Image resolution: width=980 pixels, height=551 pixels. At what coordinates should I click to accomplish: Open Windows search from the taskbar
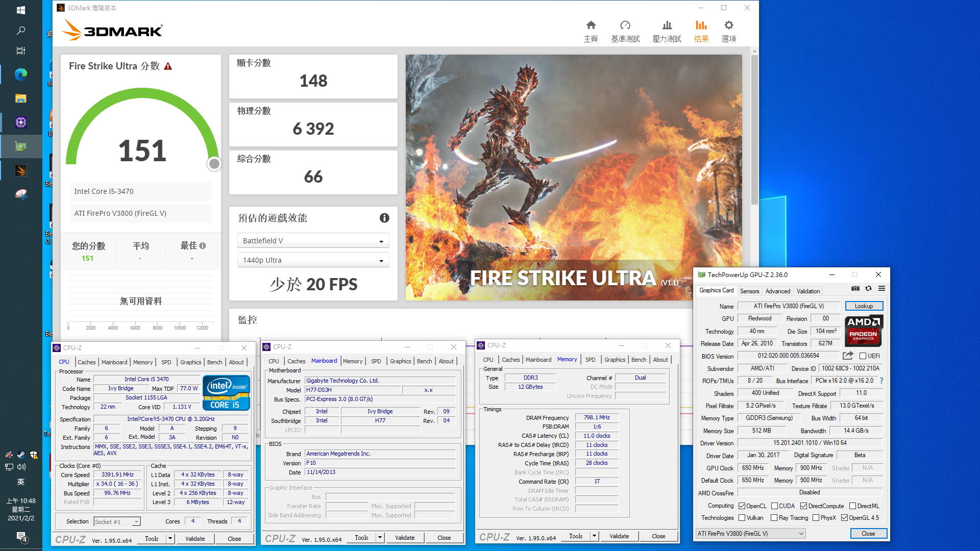coord(21,31)
